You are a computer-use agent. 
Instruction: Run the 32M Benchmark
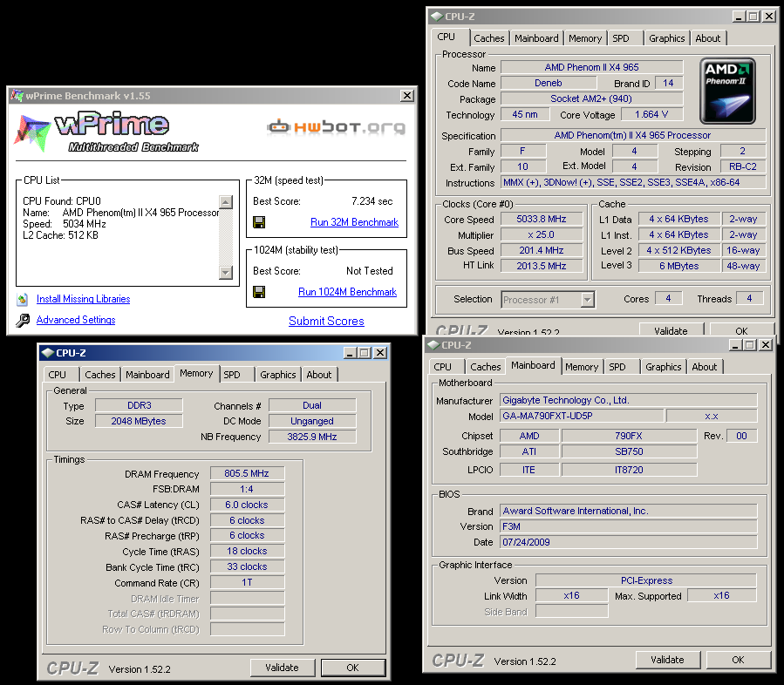[x=354, y=222]
